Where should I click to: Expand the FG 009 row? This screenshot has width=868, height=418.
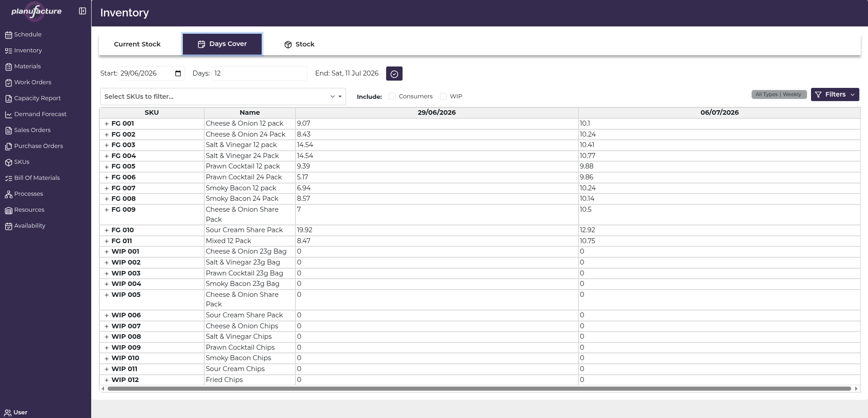[x=107, y=210]
